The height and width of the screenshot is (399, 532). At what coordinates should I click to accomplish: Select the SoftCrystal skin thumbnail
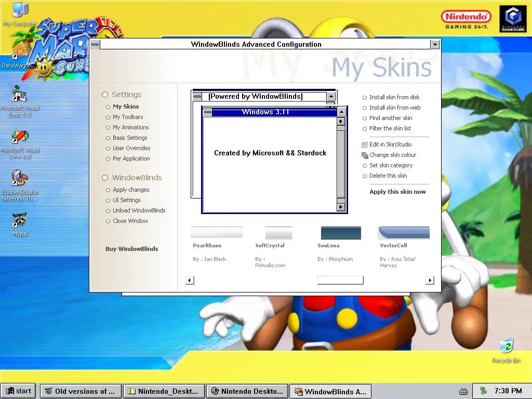pyautogui.click(x=278, y=233)
